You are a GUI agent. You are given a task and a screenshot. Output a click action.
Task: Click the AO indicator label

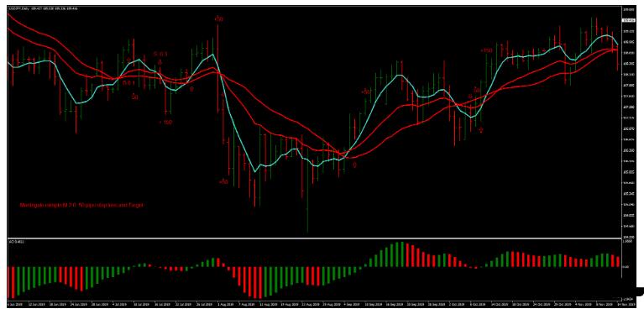point(17,242)
